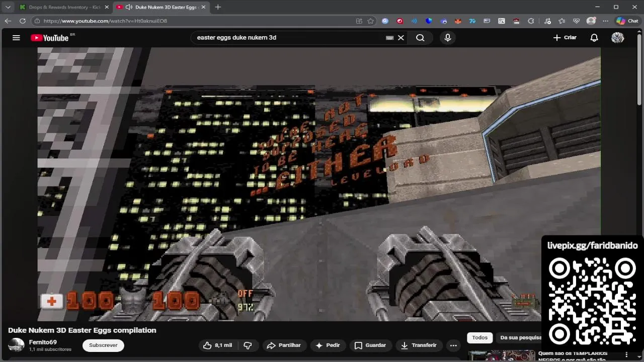Mute the Duke Nukem tab via speaker icon

(129, 7)
